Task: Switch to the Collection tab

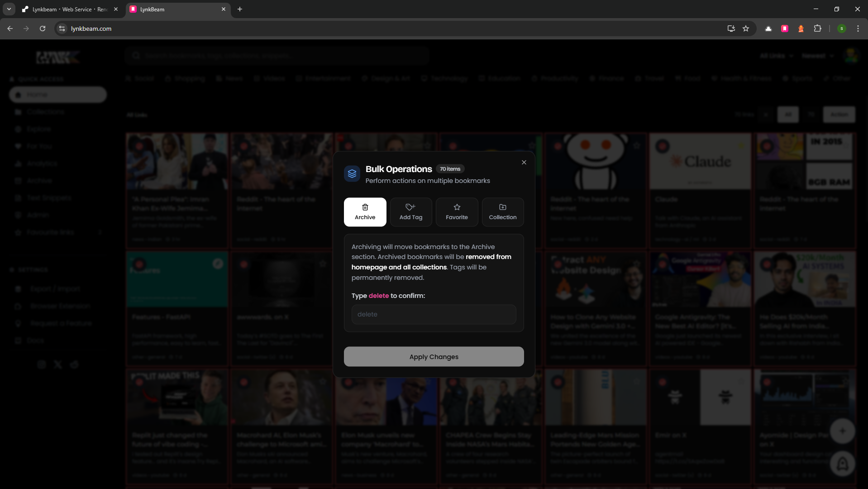Action: coord(503,212)
